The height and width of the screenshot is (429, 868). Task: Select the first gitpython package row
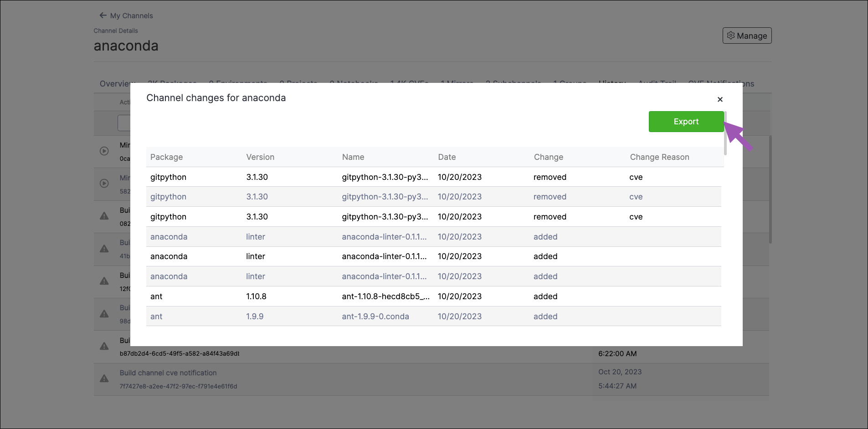pos(434,177)
